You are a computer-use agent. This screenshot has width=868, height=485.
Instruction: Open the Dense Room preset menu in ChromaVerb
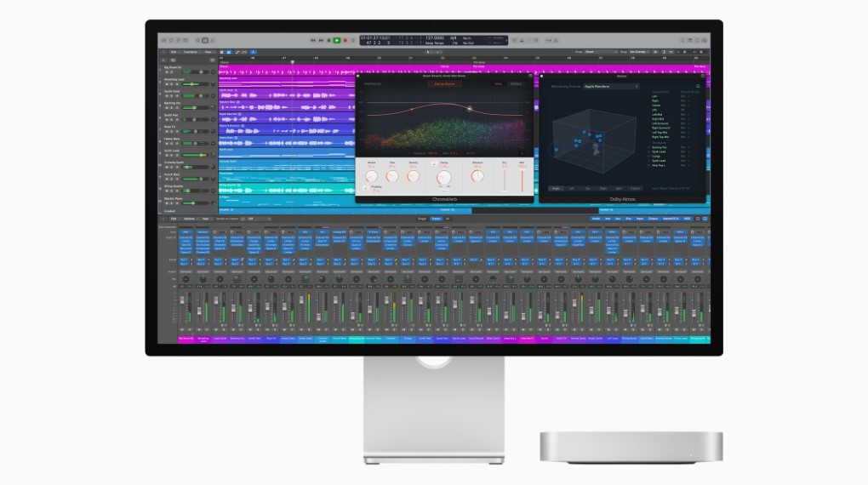pos(444,84)
